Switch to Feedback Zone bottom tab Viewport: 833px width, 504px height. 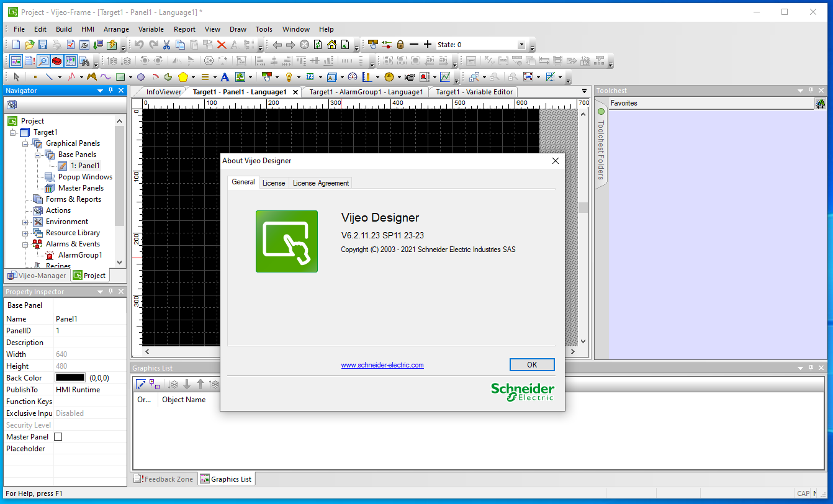point(164,479)
